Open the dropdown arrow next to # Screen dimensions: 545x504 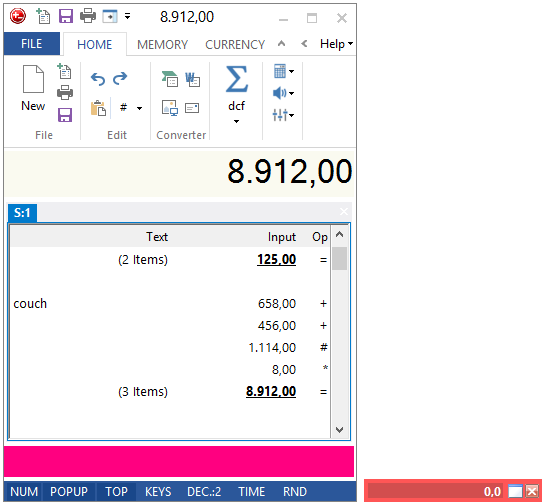139,108
